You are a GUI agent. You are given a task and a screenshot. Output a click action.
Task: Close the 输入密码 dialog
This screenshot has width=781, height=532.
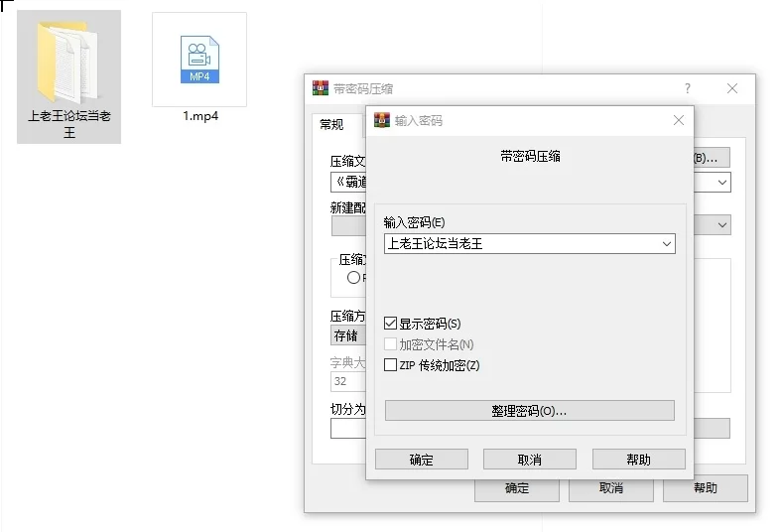[x=679, y=120]
